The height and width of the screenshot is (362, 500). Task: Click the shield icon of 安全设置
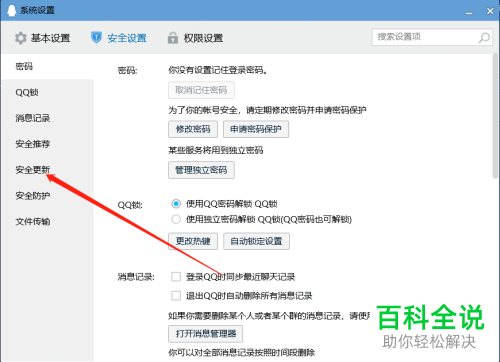click(96, 38)
